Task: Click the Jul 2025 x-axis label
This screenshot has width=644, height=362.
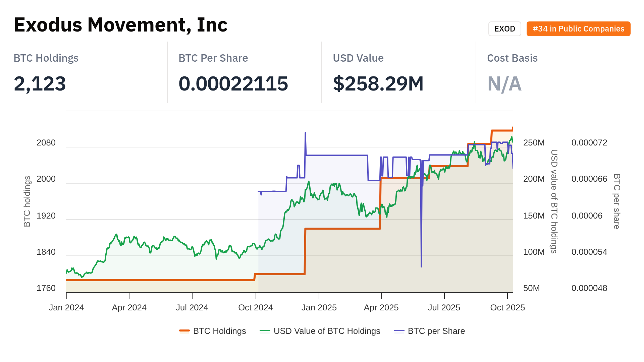Action: coord(444,308)
